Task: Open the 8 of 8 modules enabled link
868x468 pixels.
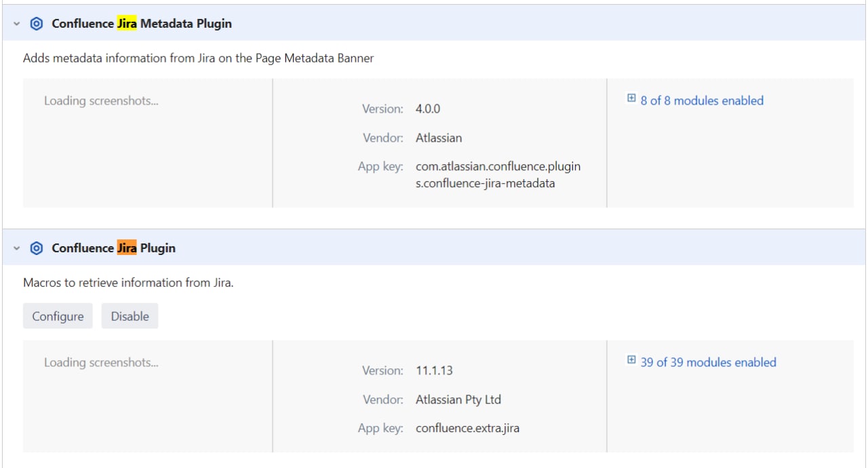Action: 702,100
